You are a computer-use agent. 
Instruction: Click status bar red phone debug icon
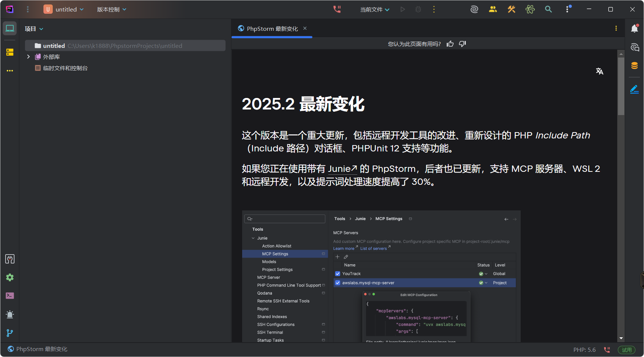tap(607, 350)
